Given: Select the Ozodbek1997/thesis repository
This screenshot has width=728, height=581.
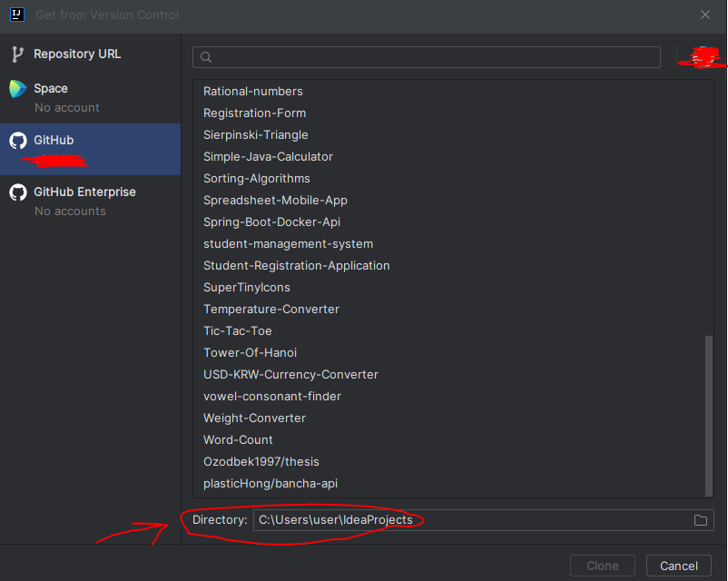Looking at the screenshot, I should pyautogui.click(x=453, y=462).
